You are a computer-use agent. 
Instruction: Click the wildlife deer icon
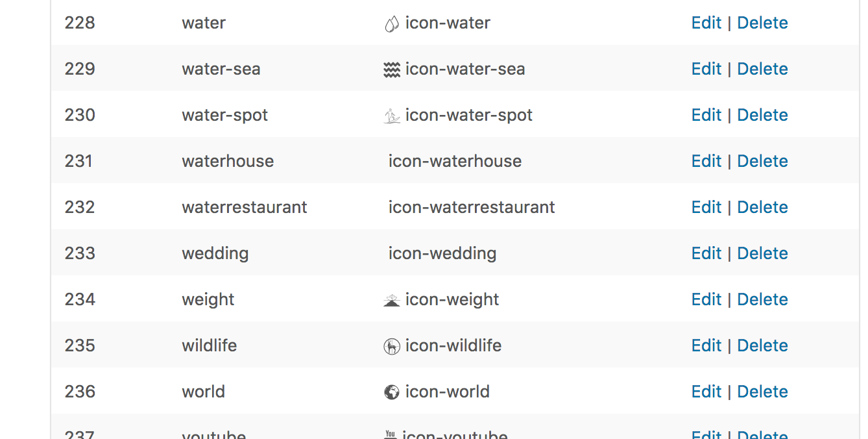391,347
